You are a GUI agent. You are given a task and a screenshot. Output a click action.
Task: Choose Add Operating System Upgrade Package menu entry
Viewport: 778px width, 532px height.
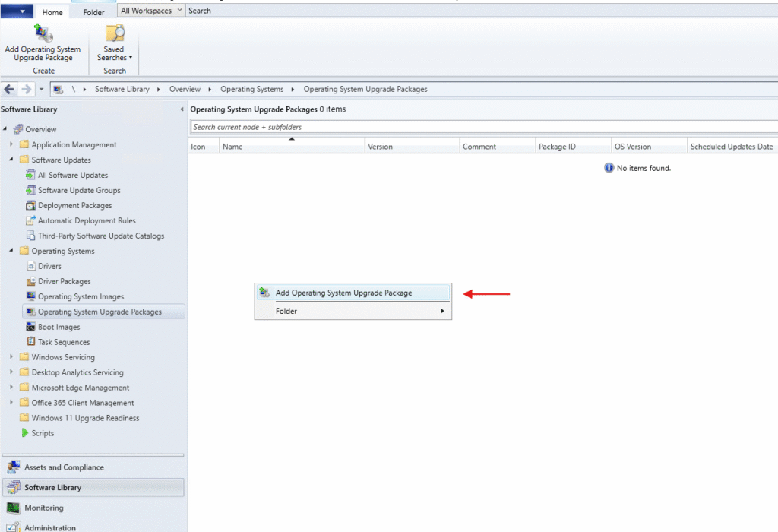343,293
